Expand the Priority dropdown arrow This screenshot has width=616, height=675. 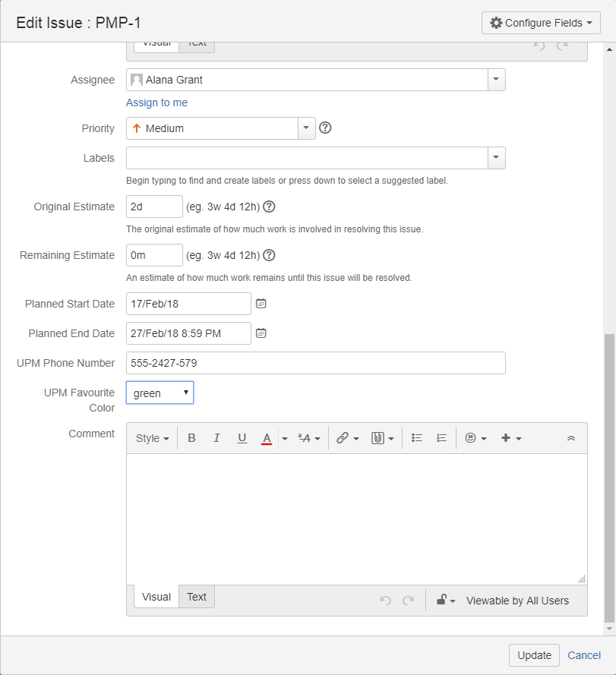pyautogui.click(x=306, y=128)
